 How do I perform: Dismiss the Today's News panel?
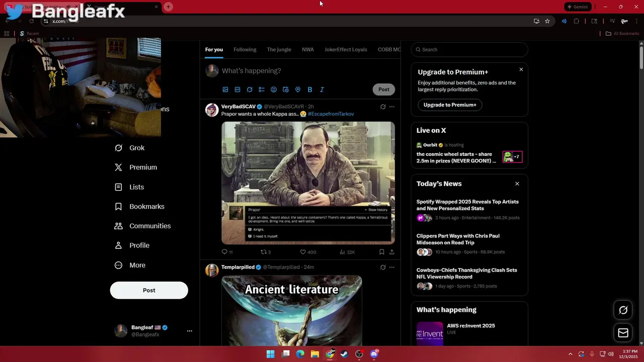click(x=517, y=184)
